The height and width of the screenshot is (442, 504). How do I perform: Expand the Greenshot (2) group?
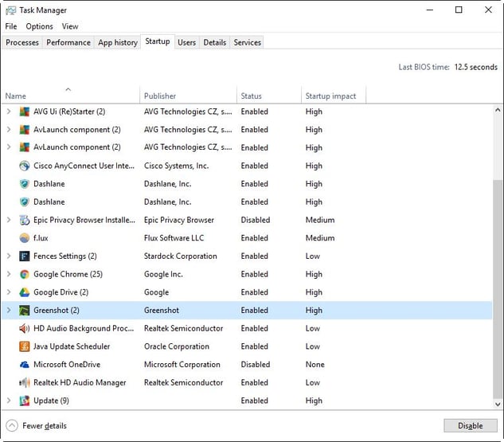pos(9,311)
